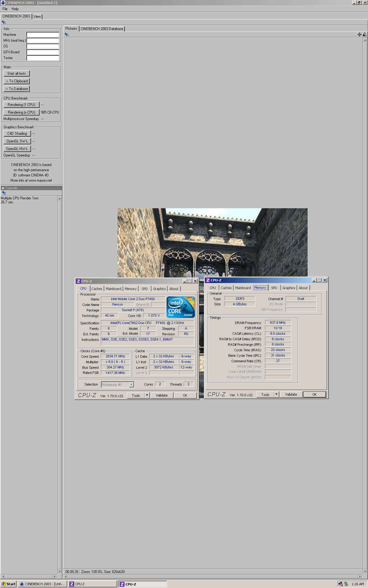The image size is (368, 588).
Task: Click the Tester input field
Action: pyautogui.click(x=43, y=58)
